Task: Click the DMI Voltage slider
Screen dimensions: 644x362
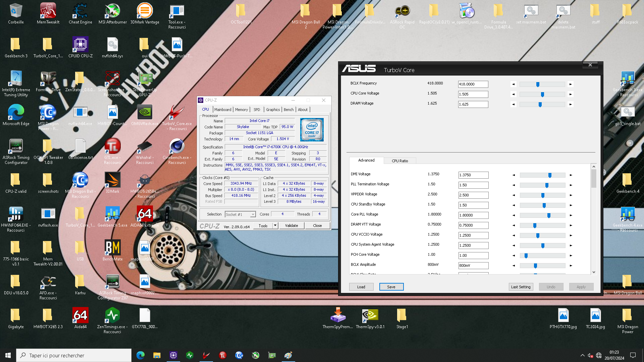Action: [x=542, y=175]
